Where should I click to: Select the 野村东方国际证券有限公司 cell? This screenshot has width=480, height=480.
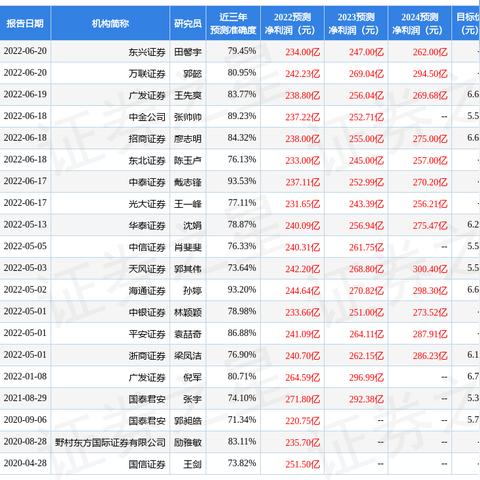[110, 442]
